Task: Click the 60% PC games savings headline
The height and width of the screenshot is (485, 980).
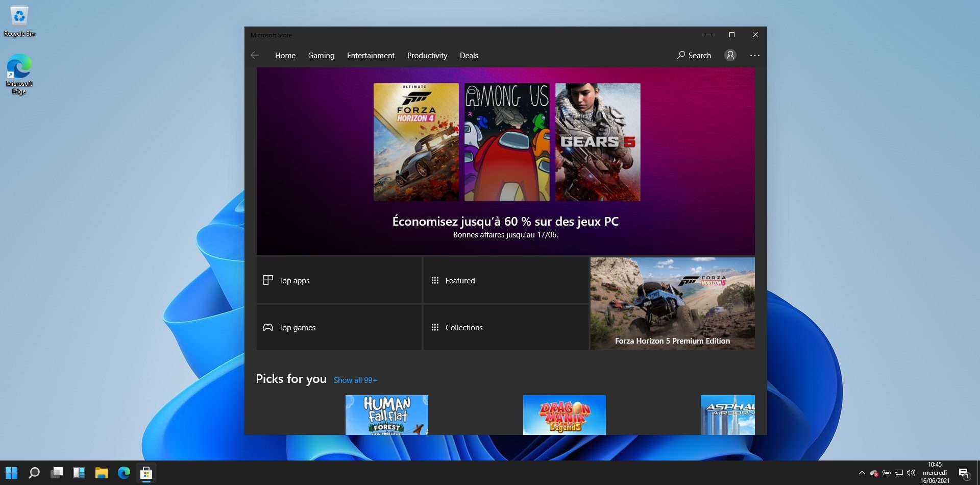Action: coord(505,221)
